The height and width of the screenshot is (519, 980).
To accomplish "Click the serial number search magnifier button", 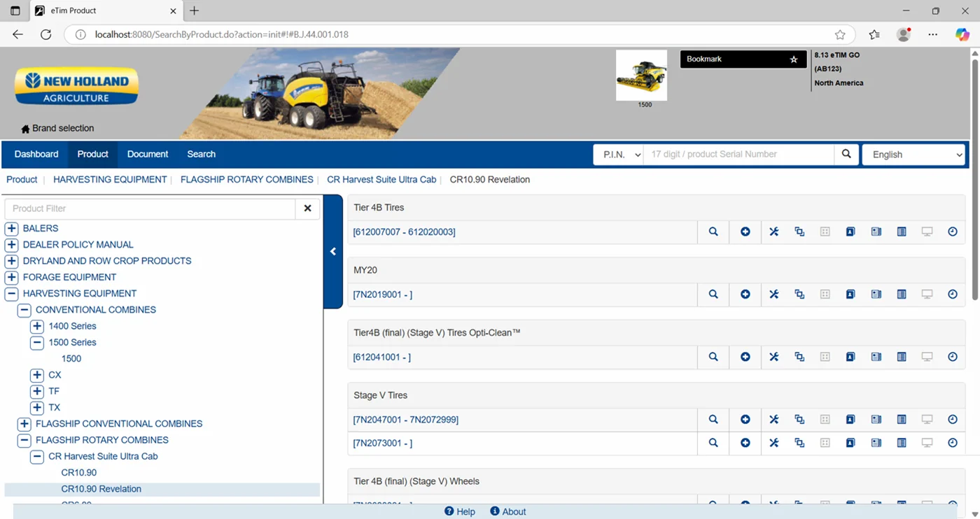I will [x=846, y=154].
